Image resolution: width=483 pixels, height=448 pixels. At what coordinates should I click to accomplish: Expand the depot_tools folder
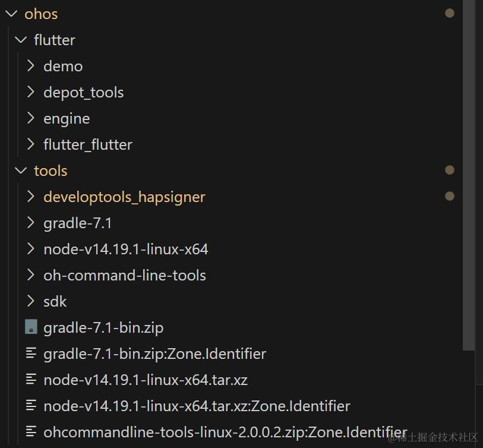tap(31, 92)
